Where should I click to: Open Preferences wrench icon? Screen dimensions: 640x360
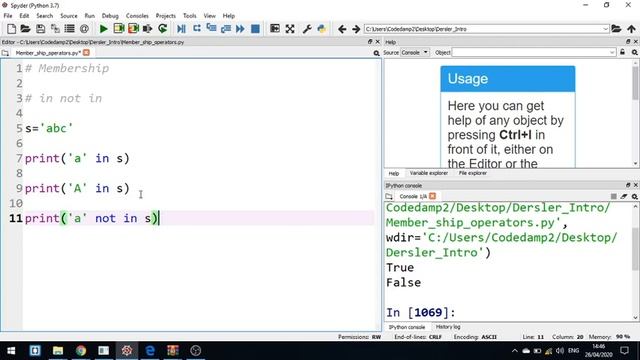[307, 29]
